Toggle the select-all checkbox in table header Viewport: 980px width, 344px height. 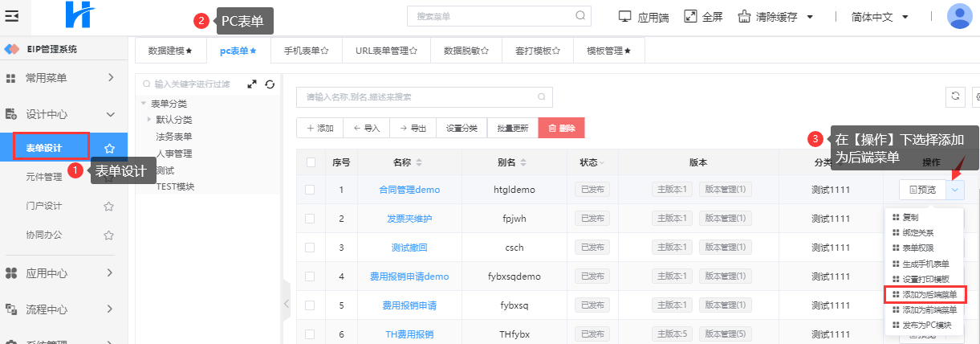click(x=311, y=162)
